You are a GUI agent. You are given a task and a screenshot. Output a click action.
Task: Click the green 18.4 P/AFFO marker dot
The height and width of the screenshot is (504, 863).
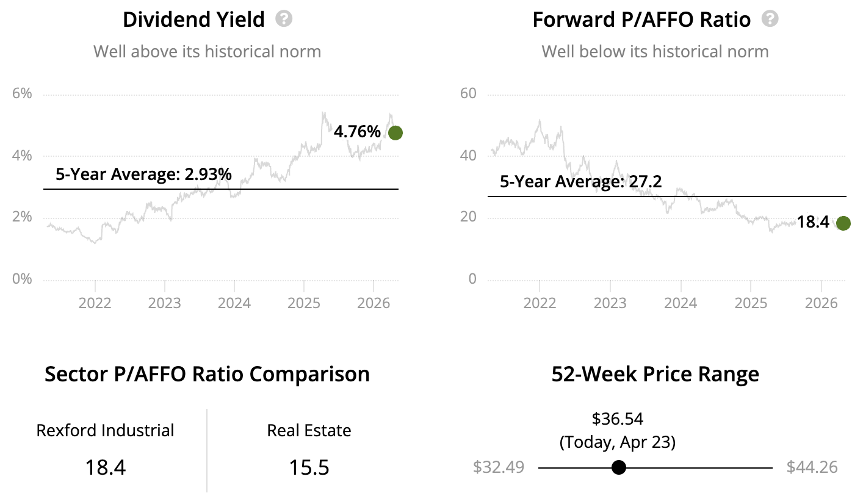[x=843, y=223]
